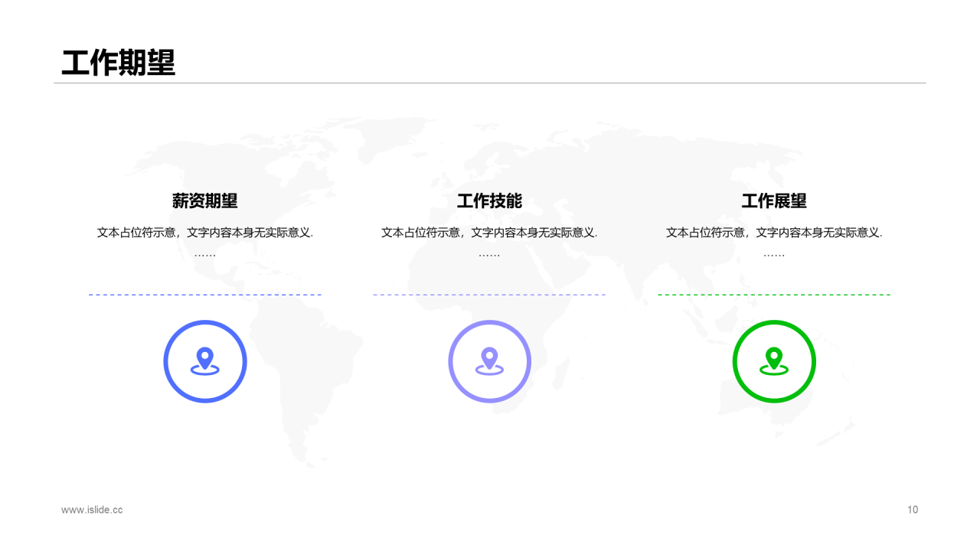Select the purple dashed divider line

tap(489, 295)
